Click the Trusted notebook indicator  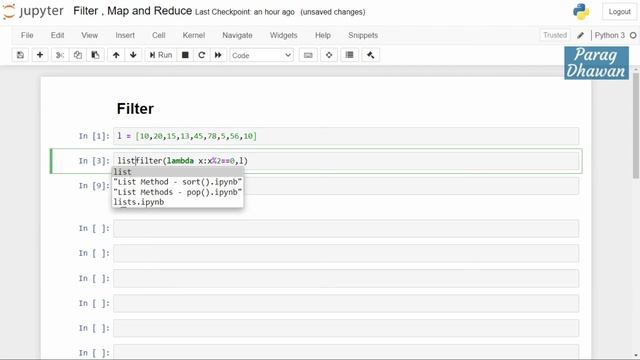click(555, 35)
